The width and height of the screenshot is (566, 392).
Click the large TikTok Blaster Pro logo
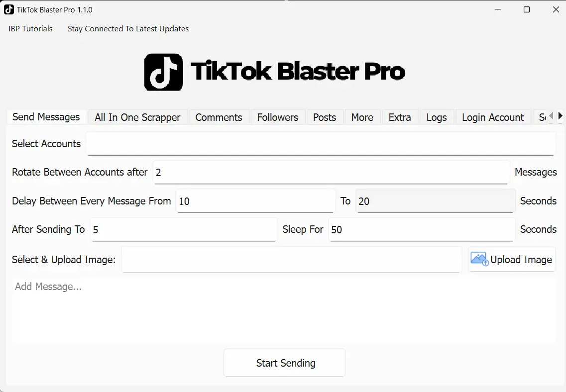(x=274, y=72)
